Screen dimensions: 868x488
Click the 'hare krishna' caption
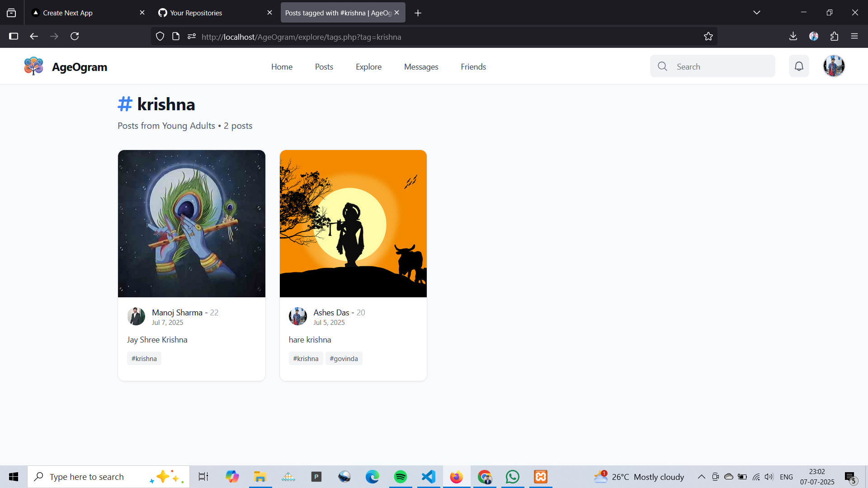310,339
